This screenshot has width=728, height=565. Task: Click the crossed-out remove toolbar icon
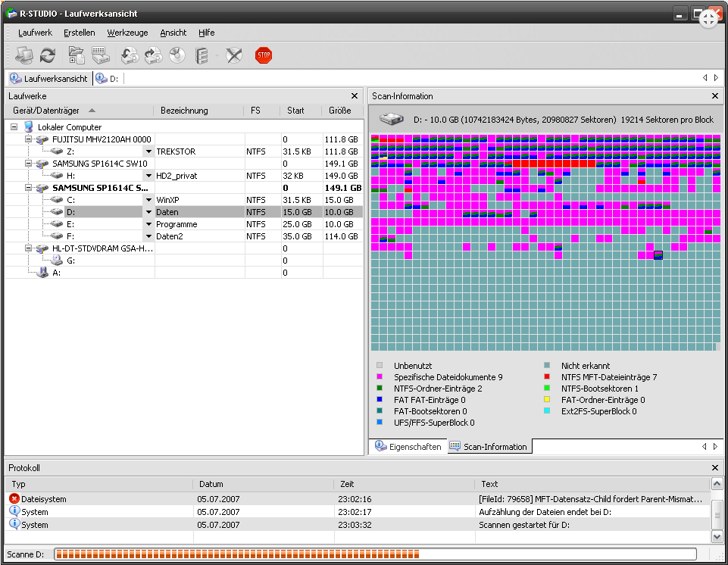(234, 55)
